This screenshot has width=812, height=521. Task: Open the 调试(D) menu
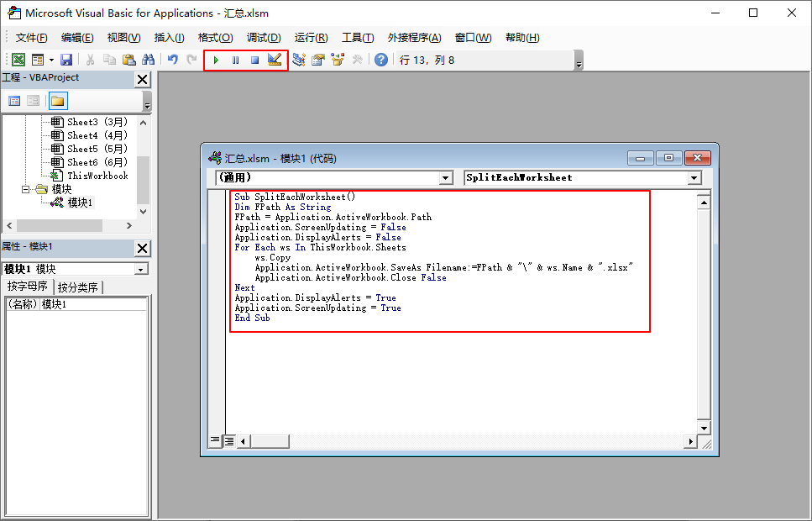[264, 37]
